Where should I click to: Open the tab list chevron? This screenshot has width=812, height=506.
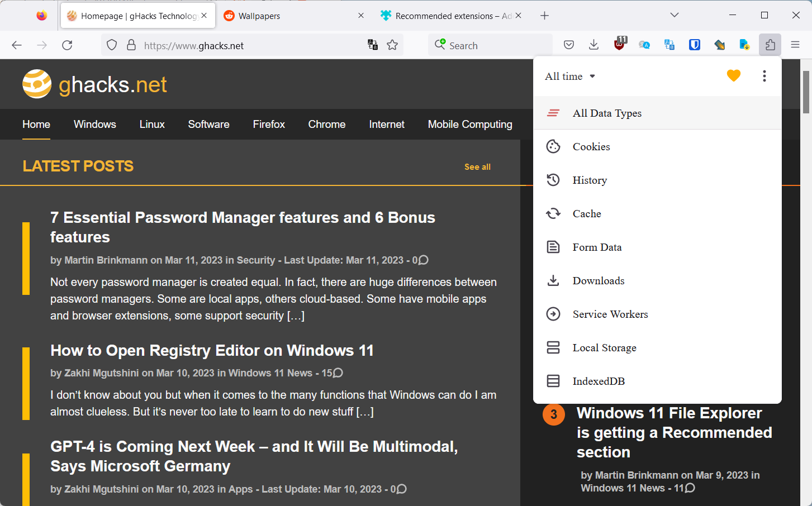674,15
